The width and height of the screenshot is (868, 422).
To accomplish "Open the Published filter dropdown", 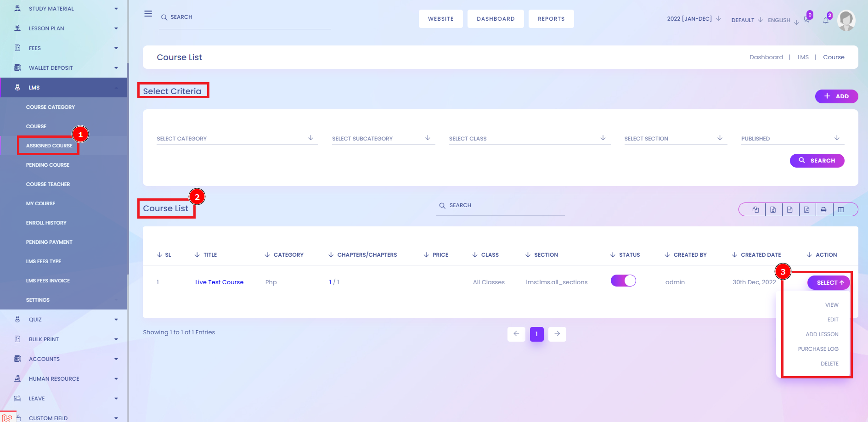I will [792, 138].
